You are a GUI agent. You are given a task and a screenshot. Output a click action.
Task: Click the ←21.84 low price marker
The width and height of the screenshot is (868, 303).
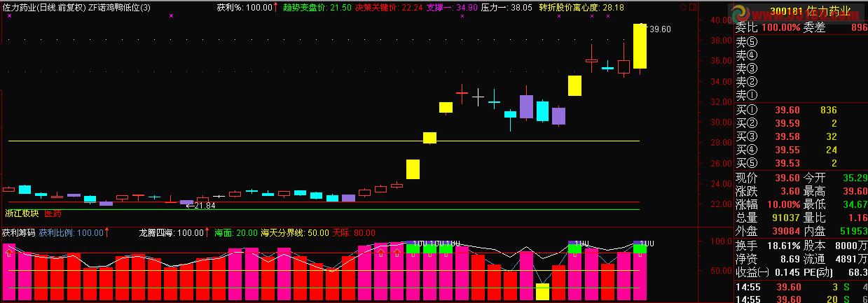coord(200,206)
